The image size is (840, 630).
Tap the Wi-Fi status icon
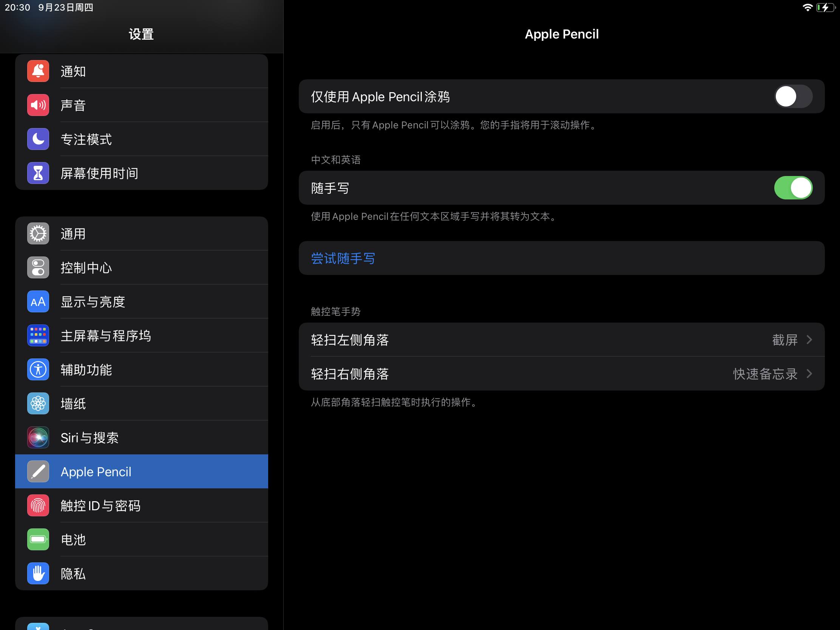coord(808,8)
